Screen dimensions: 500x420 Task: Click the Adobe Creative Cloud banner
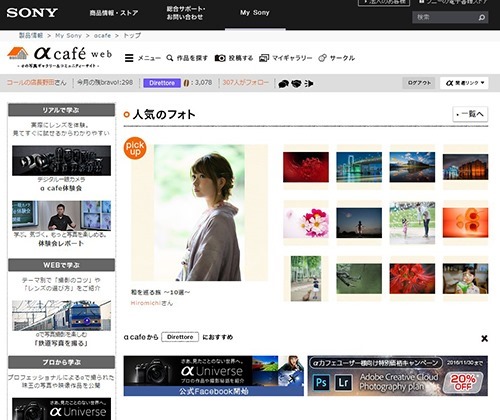[x=398, y=376]
